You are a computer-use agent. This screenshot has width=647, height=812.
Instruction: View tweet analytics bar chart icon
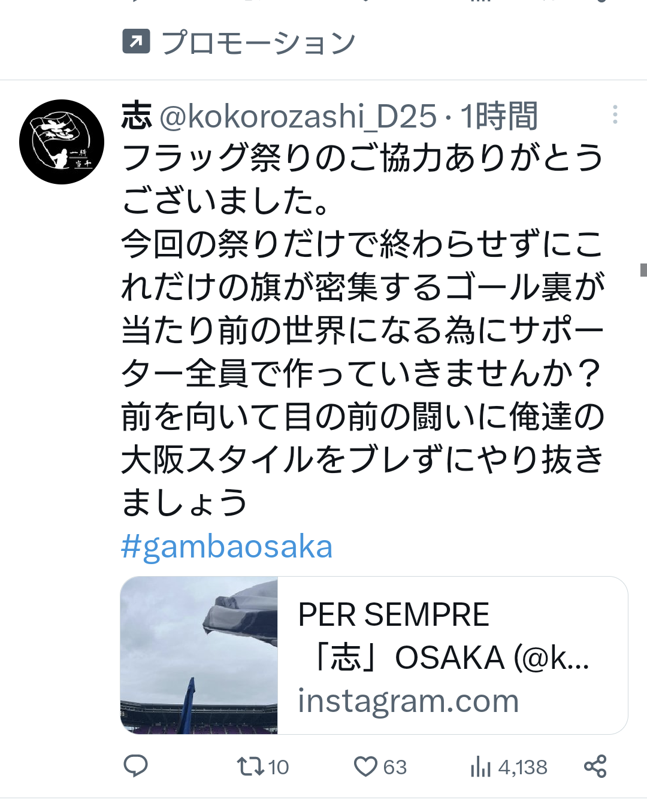pos(480,766)
